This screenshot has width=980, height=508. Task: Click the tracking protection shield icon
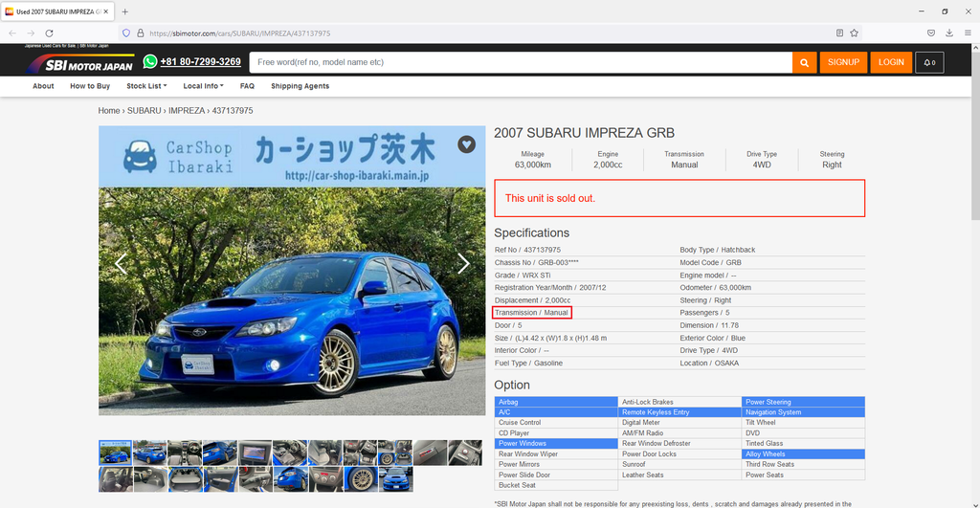[x=126, y=33]
